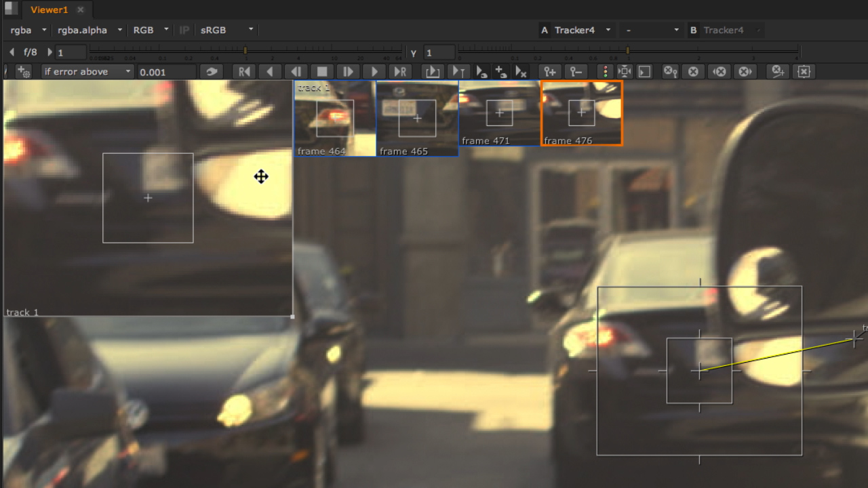Increase f-stop with right arrow

coord(50,52)
